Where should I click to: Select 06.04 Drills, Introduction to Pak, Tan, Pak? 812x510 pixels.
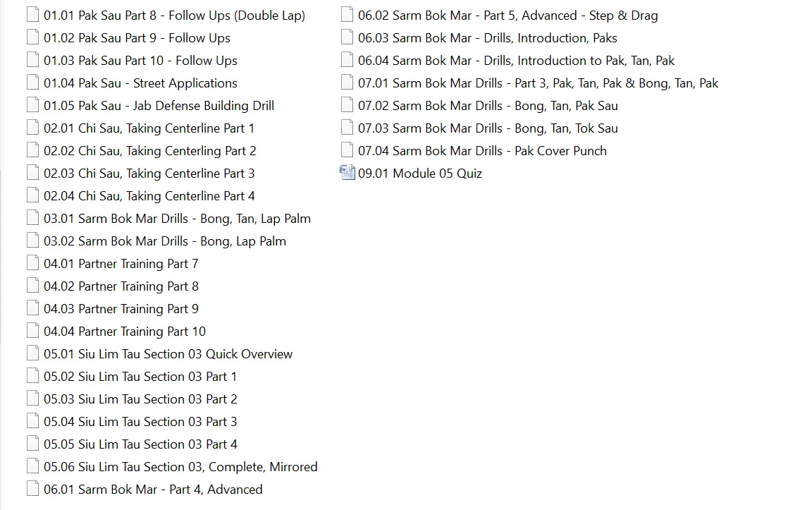[516, 61]
